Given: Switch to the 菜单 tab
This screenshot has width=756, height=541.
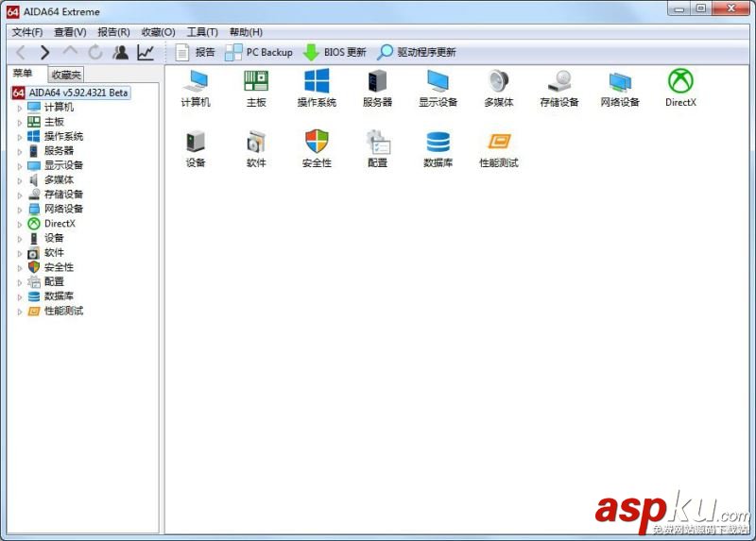Looking at the screenshot, I should [x=23, y=74].
